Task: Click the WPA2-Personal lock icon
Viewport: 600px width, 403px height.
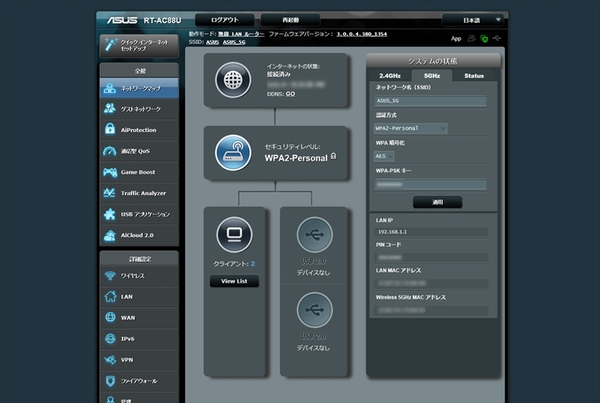Action: [x=334, y=156]
